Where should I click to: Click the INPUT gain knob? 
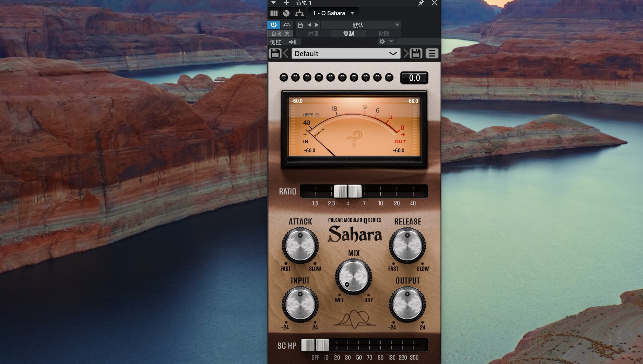[x=300, y=304]
